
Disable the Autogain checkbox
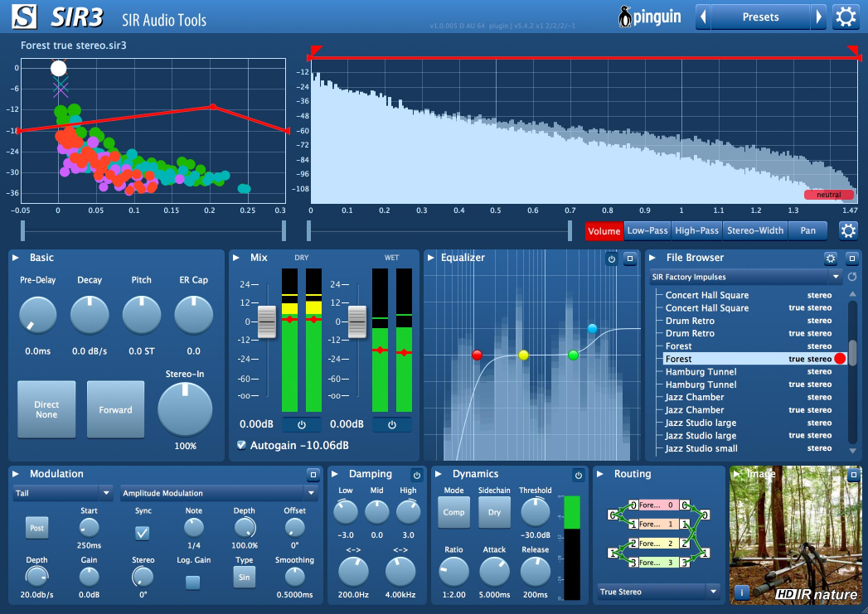point(241,445)
